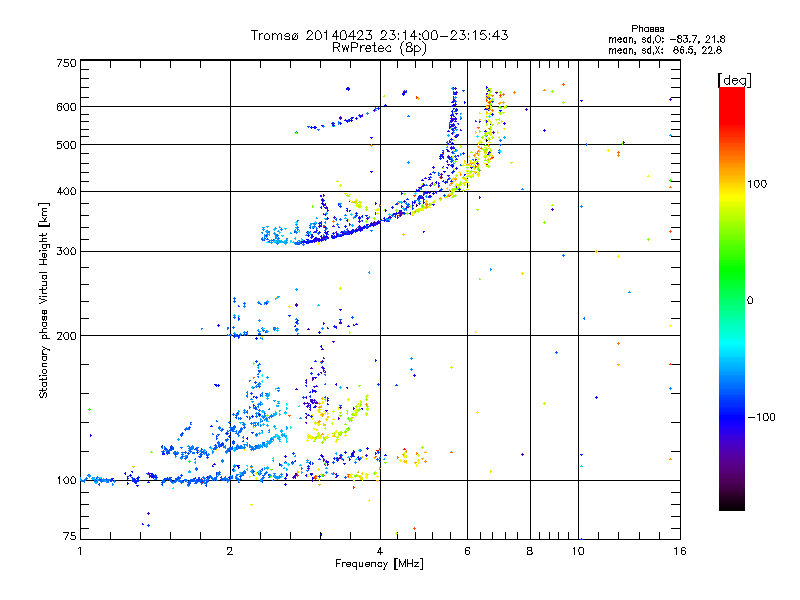Click the y-axis tick label "600"
The image size is (800, 600).
point(66,107)
